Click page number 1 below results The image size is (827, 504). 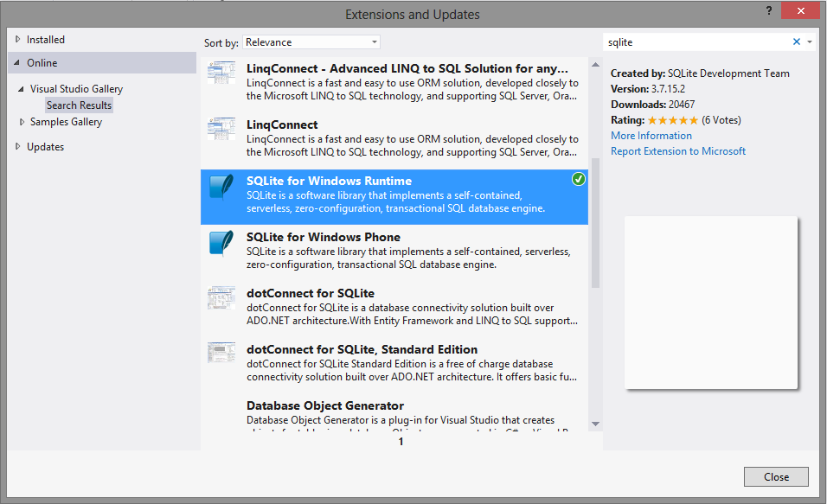pos(401,441)
